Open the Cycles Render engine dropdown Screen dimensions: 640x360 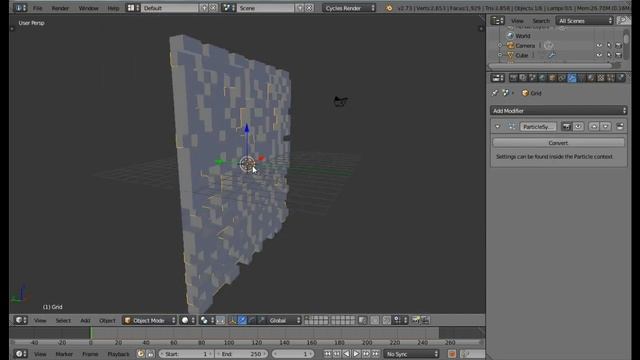[349, 8]
